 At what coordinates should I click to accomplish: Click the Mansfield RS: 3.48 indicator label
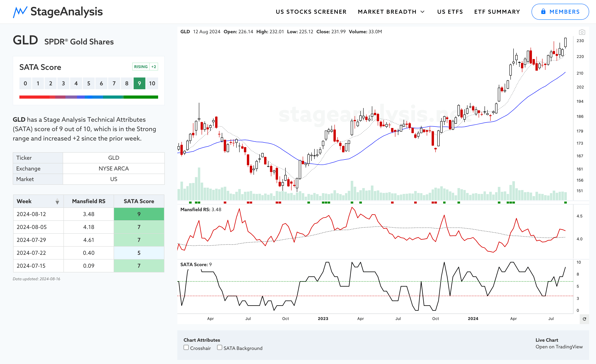tap(201, 209)
